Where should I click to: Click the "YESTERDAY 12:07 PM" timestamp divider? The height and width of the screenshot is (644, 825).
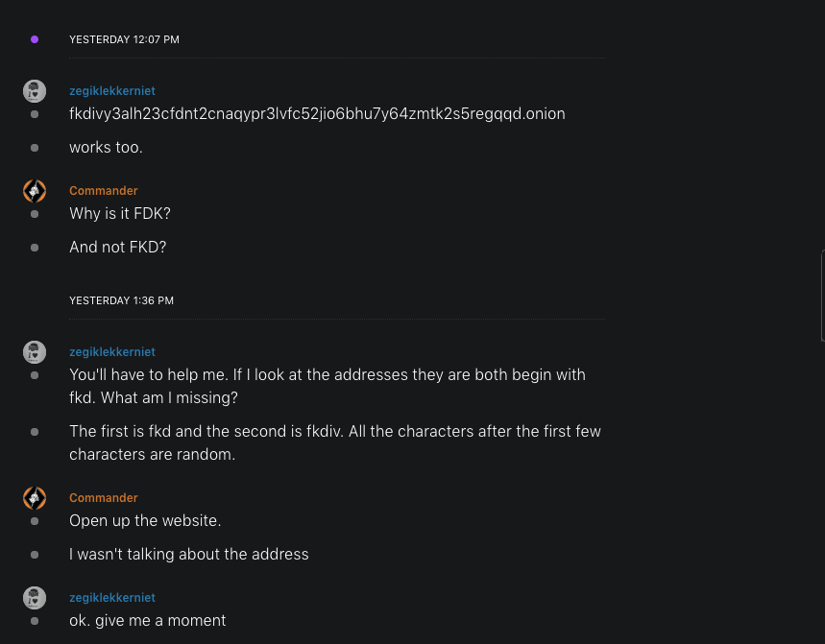(124, 39)
